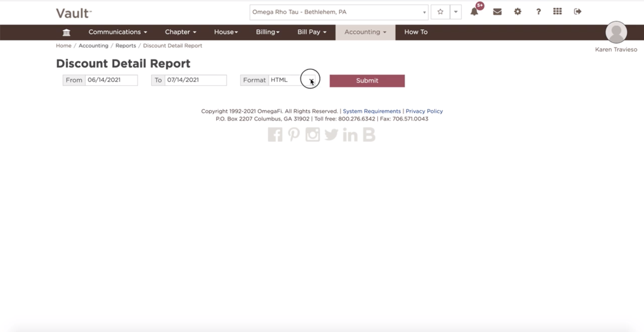Click the favorite star icon
The height and width of the screenshot is (332, 644).
(440, 12)
